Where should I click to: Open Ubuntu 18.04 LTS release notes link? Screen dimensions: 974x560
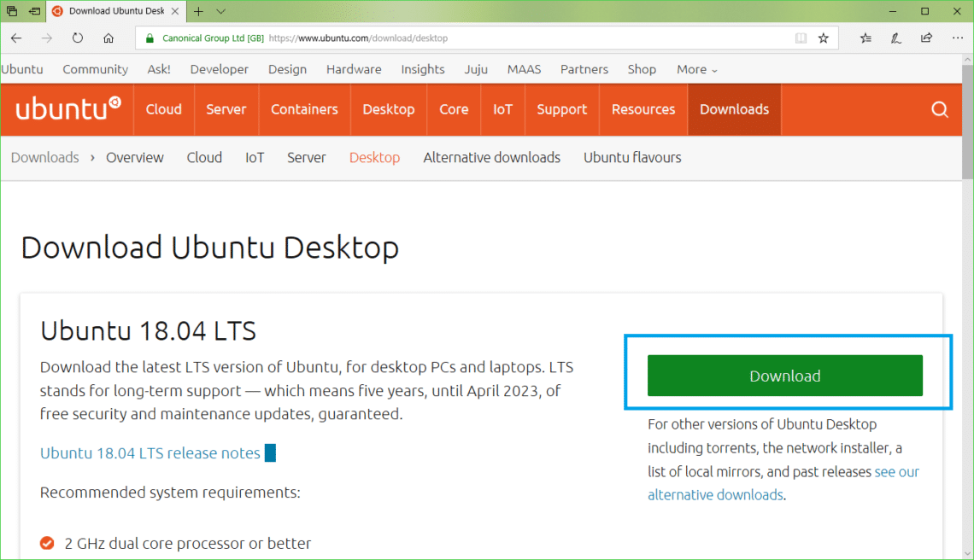pyautogui.click(x=150, y=453)
